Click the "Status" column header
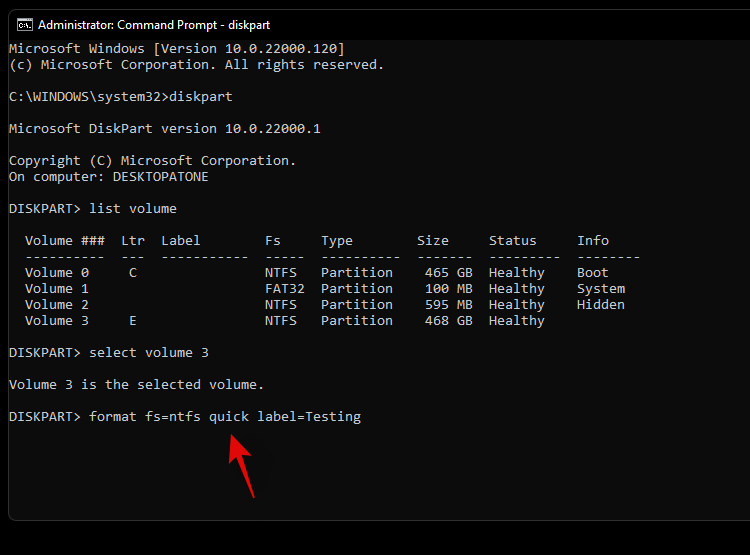 pos(513,241)
